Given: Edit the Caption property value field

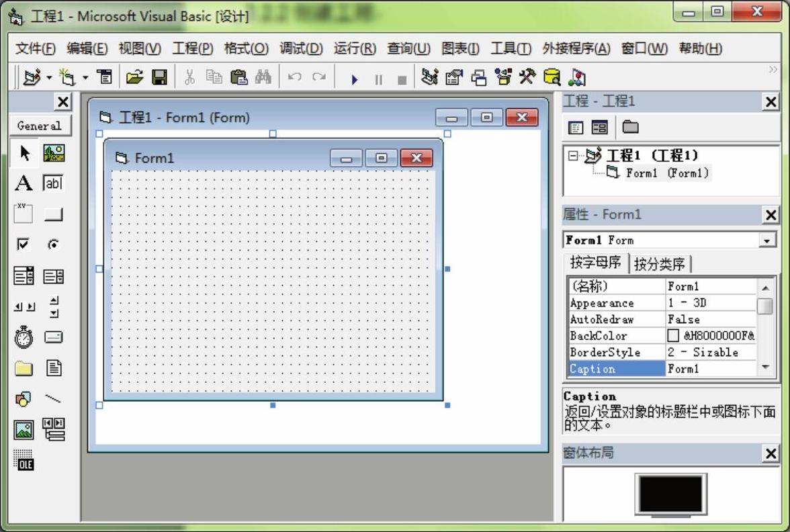Looking at the screenshot, I should tap(711, 369).
